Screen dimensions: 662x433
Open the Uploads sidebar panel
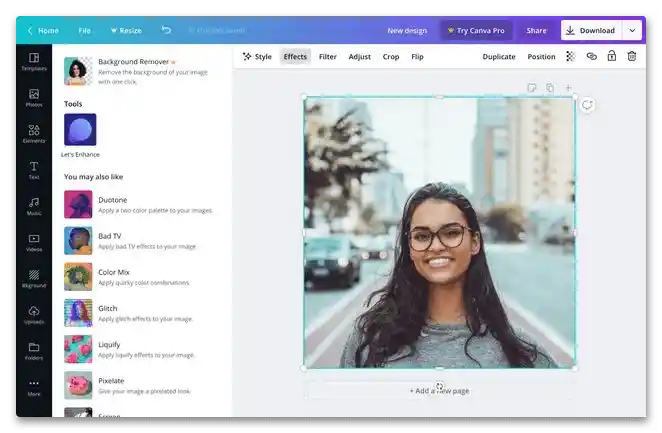click(x=34, y=315)
